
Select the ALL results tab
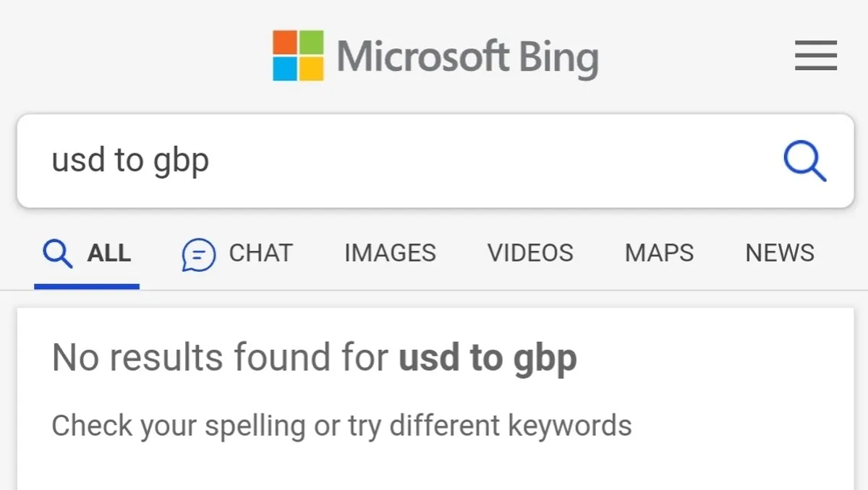[x=109, y=254]
